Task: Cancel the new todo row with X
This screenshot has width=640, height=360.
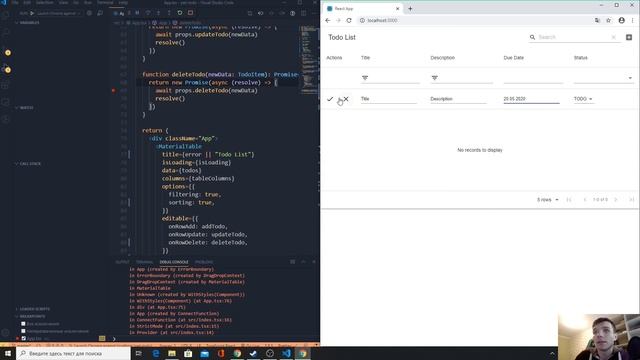Action: (x=346, y=99)
